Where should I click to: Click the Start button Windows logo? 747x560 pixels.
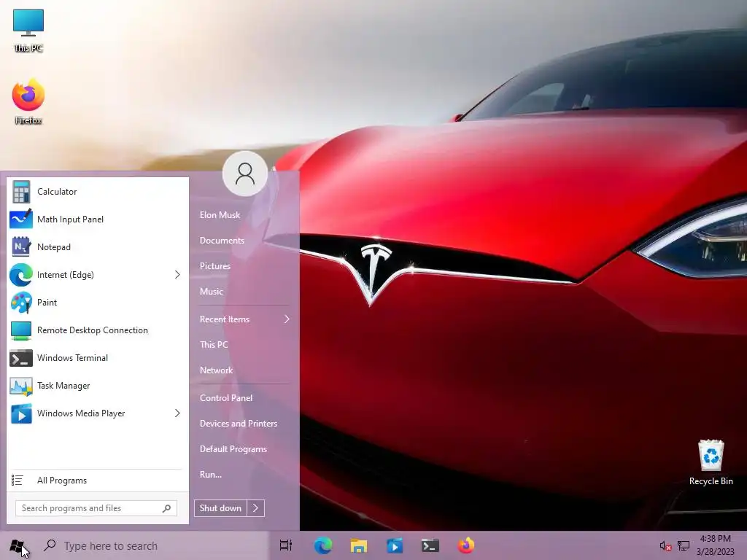coord(18,545)
